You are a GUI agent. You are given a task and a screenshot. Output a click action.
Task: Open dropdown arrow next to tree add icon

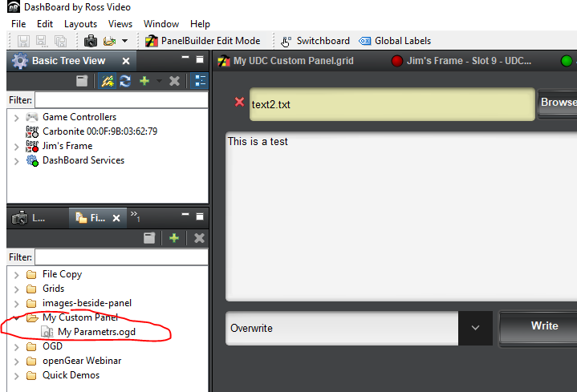click(x=159, y=80)
